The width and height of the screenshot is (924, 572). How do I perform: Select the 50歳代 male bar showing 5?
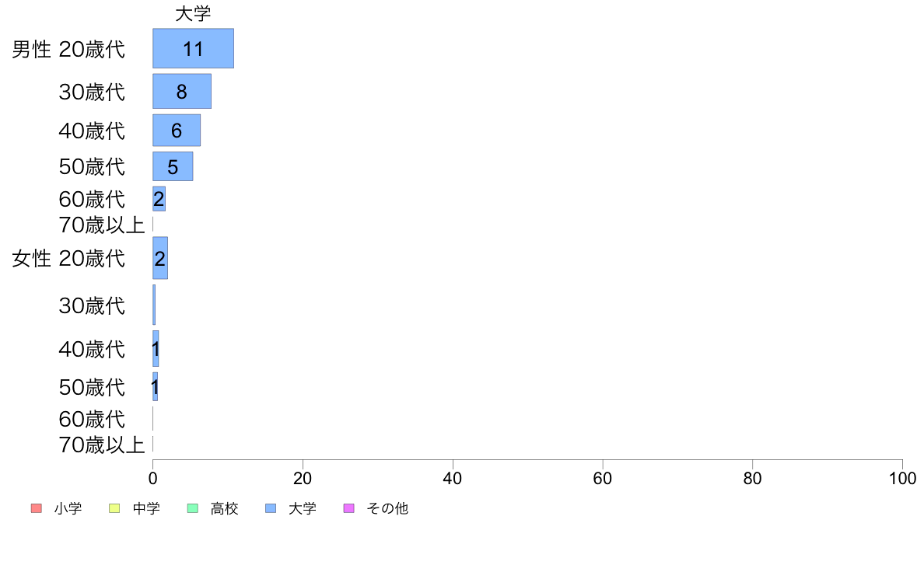click(x=173, y=167)
